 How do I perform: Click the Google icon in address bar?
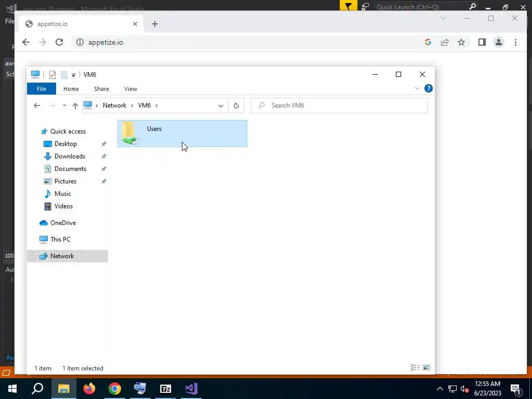[x=428, y=42]
